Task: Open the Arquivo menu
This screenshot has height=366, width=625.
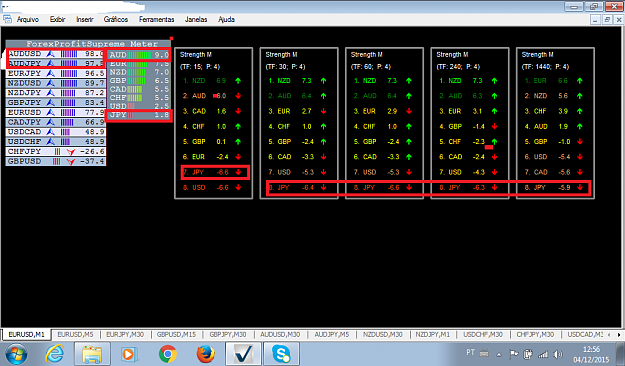Action: pyautogui.click(x=28, y=19)
